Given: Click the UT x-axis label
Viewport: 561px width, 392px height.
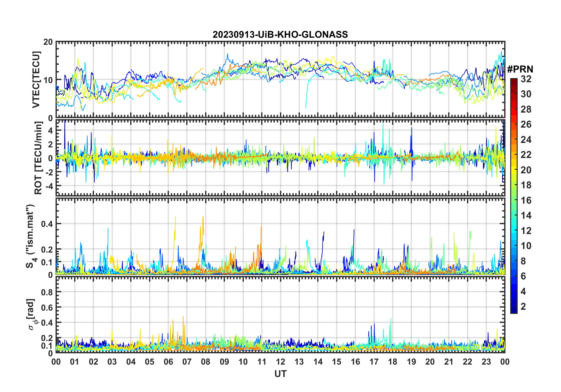Looking at the screenshot, I should (x=280, y=374).
